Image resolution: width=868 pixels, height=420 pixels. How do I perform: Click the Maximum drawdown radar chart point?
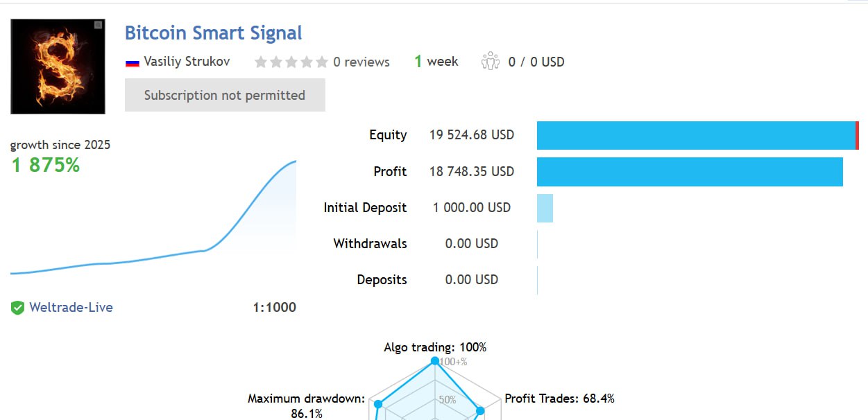pyautogui.click(x=378, y=404)
